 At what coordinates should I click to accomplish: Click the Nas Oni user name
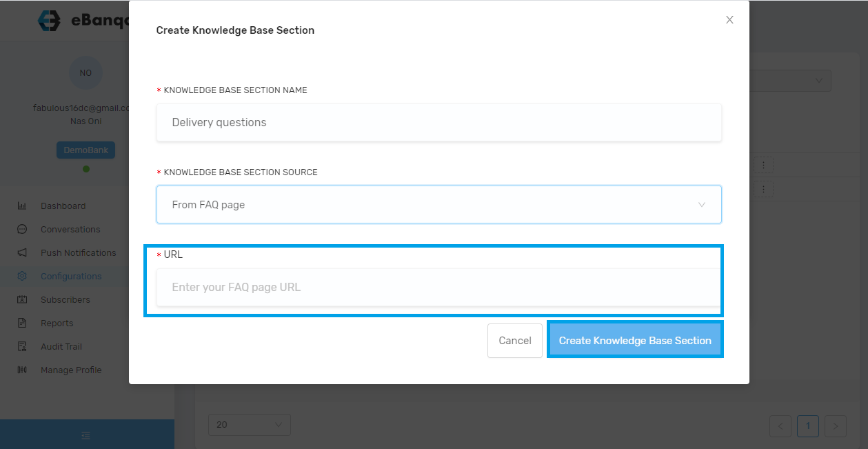(x=85, y=121)
